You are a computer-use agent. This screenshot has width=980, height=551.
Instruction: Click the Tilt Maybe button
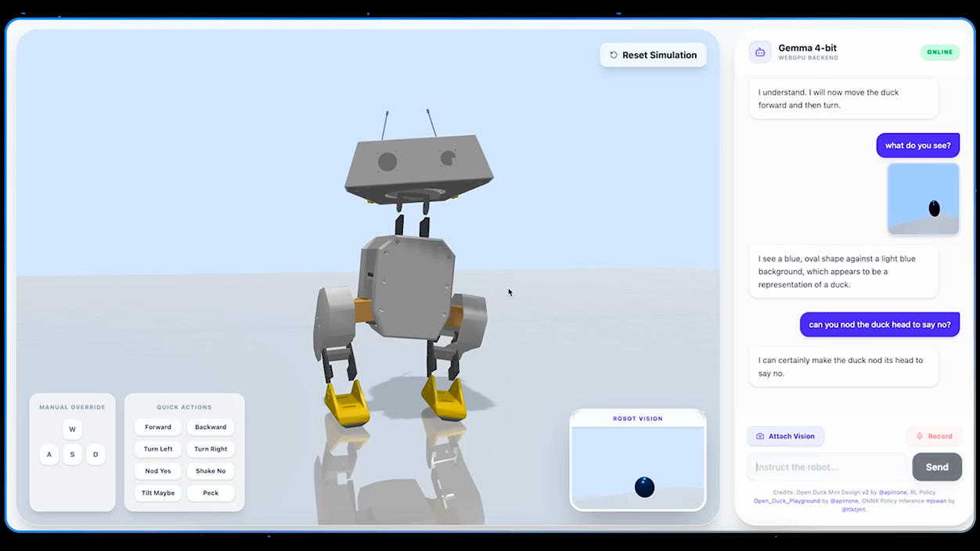[158, 493]
